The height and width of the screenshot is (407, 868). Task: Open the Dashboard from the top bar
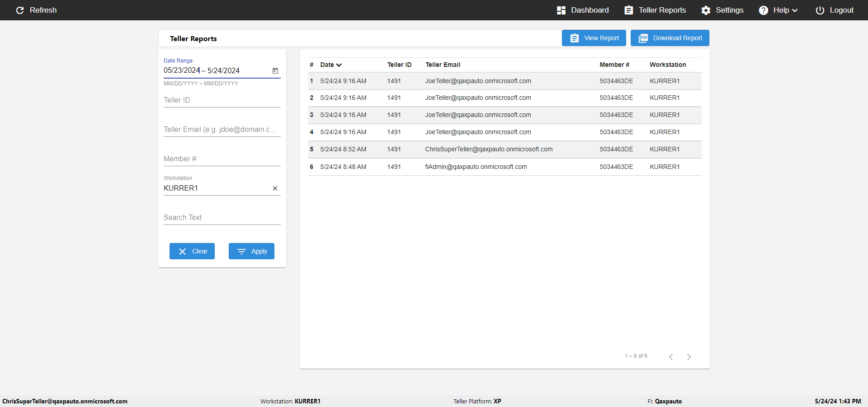point(583,10)
